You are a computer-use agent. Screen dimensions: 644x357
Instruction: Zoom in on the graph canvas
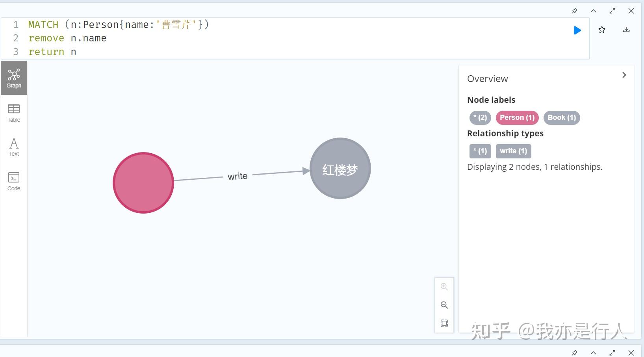click(444, 286)
